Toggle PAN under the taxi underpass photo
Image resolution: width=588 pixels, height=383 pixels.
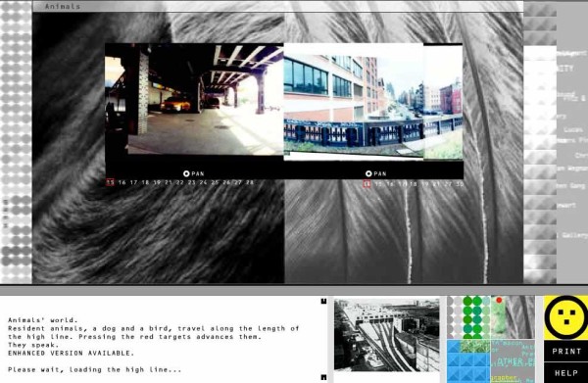pos(193,173)
